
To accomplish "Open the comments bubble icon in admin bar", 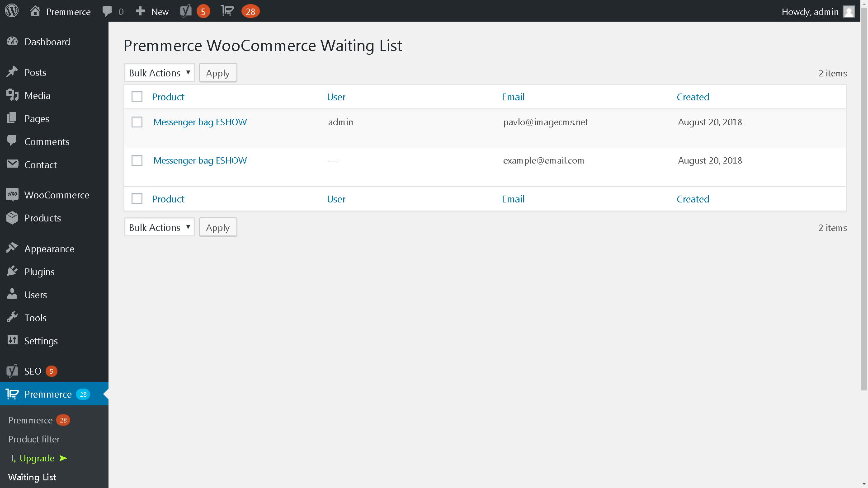I will tap(107, 11).
